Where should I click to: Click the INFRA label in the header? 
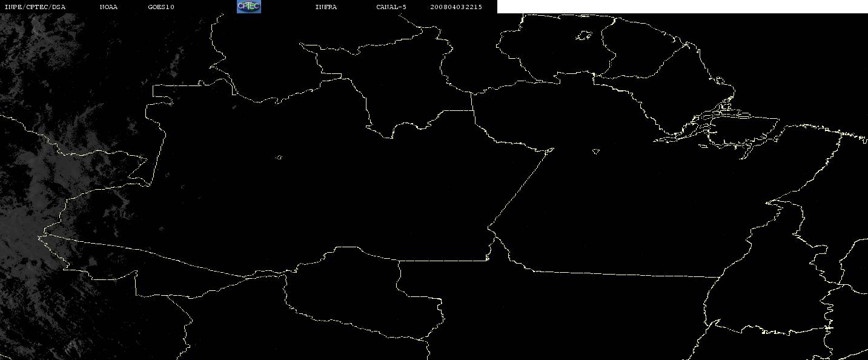coord(326,7)
